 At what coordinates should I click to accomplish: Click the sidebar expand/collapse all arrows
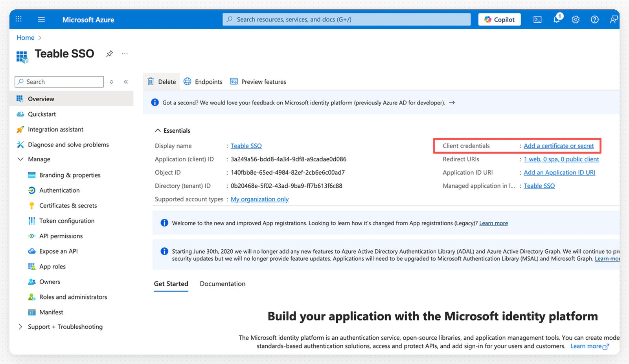coord(112,82)
